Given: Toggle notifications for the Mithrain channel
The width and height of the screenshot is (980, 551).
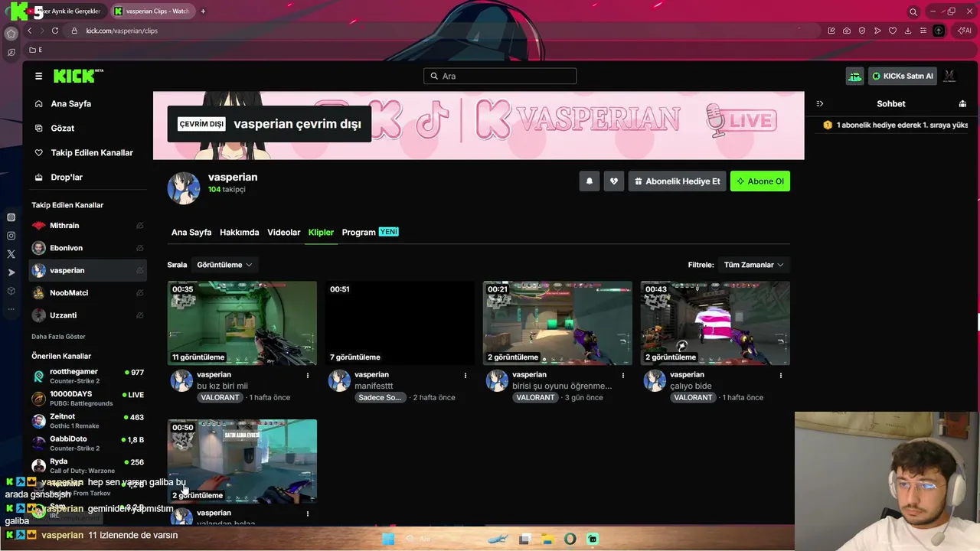Looking at the screenshot, I should (139, 226).
